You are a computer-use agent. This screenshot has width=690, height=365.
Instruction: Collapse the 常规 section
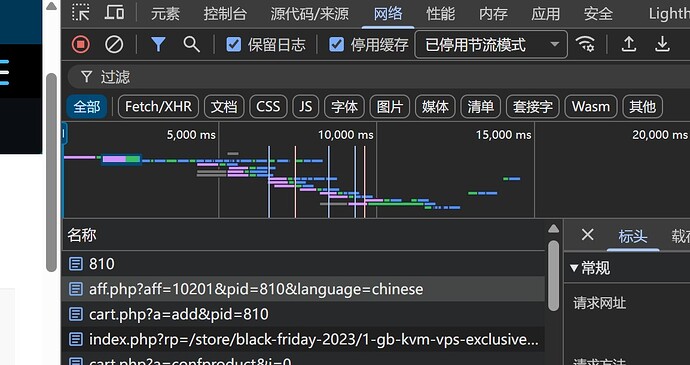coord(574,268)
